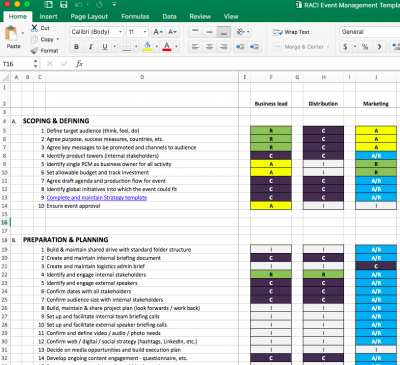Open the workbook layout icon in title bar

coord(48,5)
